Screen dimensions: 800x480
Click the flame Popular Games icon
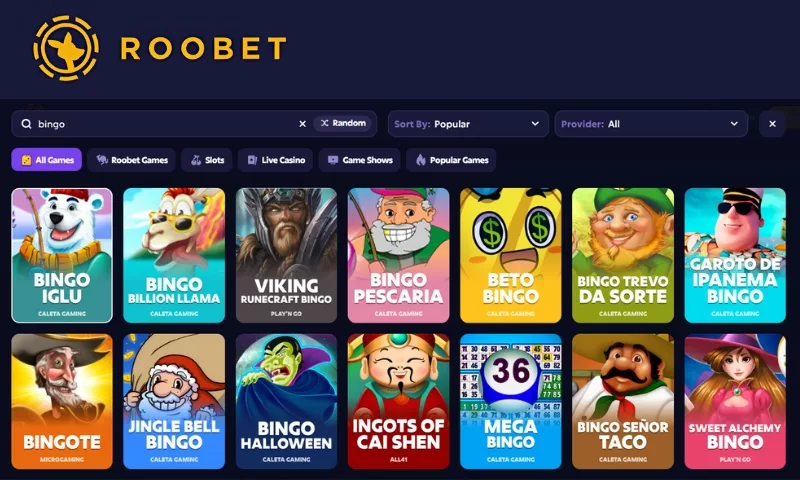(x=420, y=160)
